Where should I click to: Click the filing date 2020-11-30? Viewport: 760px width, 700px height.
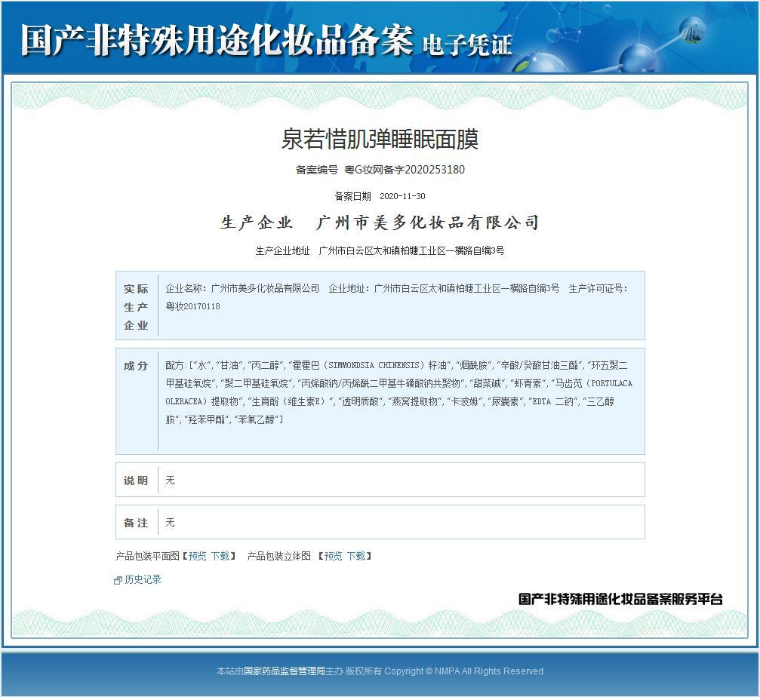pos(402,196)
